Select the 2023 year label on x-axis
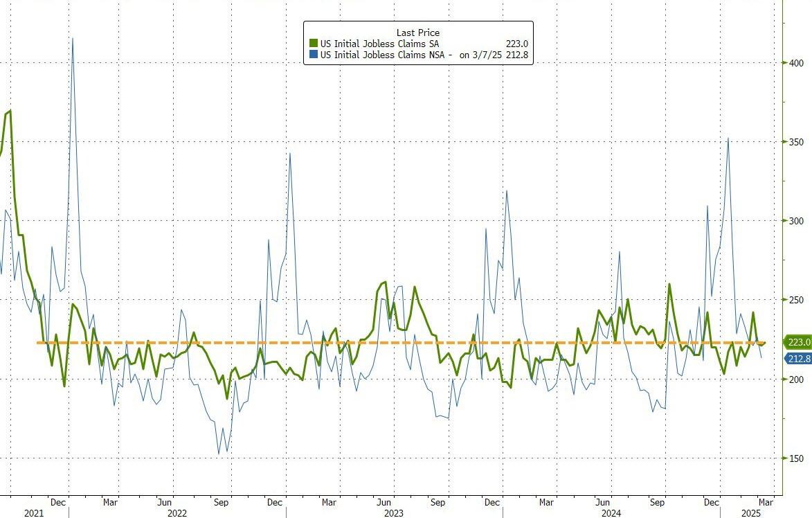This screenshot has height=518, width=812. tap(393, 512)
